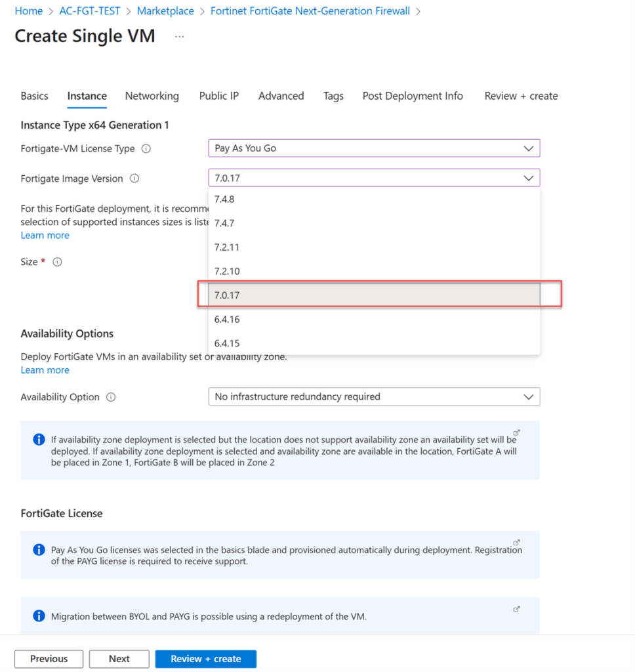Viewport: 635px width, 672px height.
Task: Select version 7.4.8 from the list
Action: [x=224, y=199]
